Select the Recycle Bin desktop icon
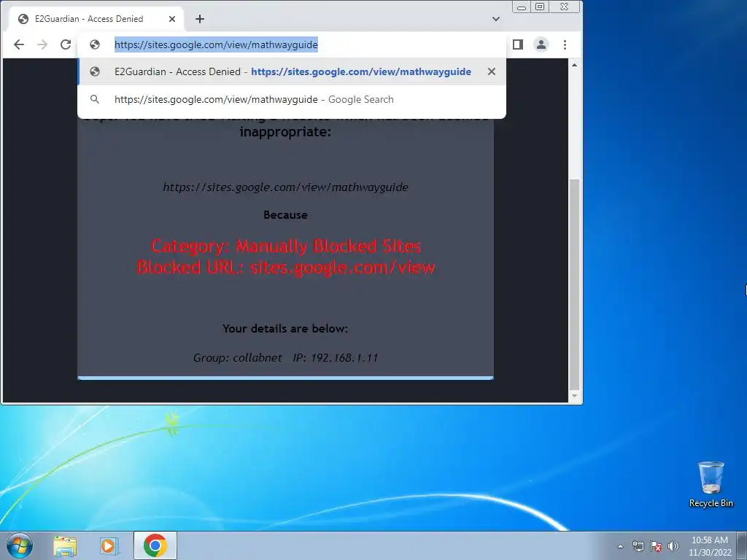Viewport: 747px width, 560px height. click(x=711, y=484)
